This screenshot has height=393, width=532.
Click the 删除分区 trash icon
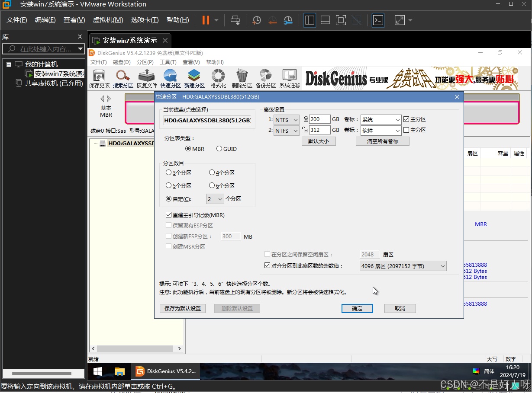(242, 75)
